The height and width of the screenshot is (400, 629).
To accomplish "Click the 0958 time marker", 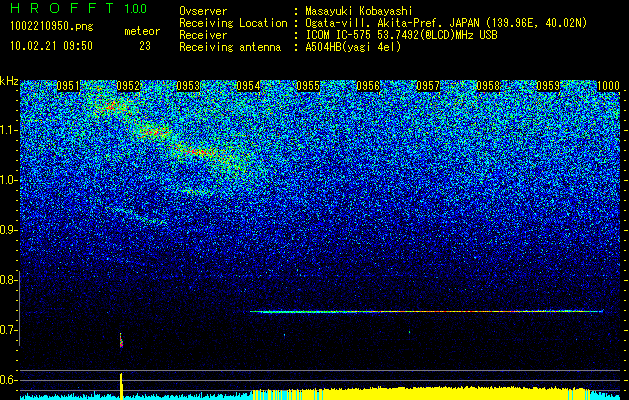I will click(488, 86).
